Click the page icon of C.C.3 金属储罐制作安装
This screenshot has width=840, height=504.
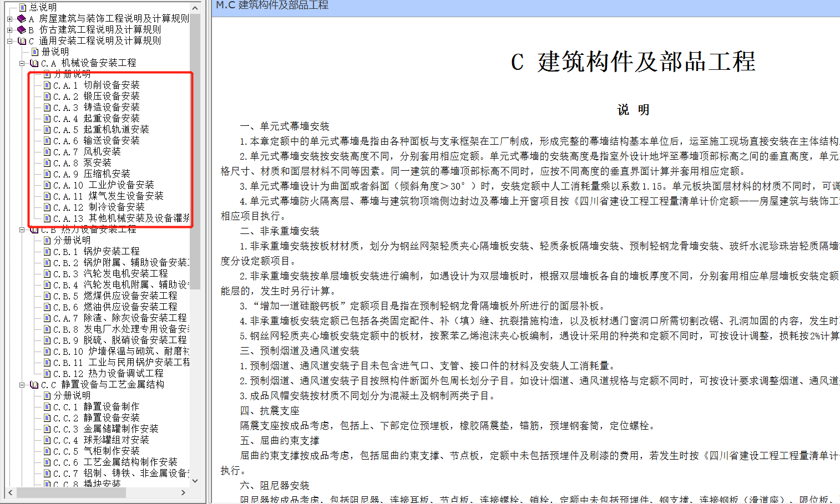coord(47,429)
